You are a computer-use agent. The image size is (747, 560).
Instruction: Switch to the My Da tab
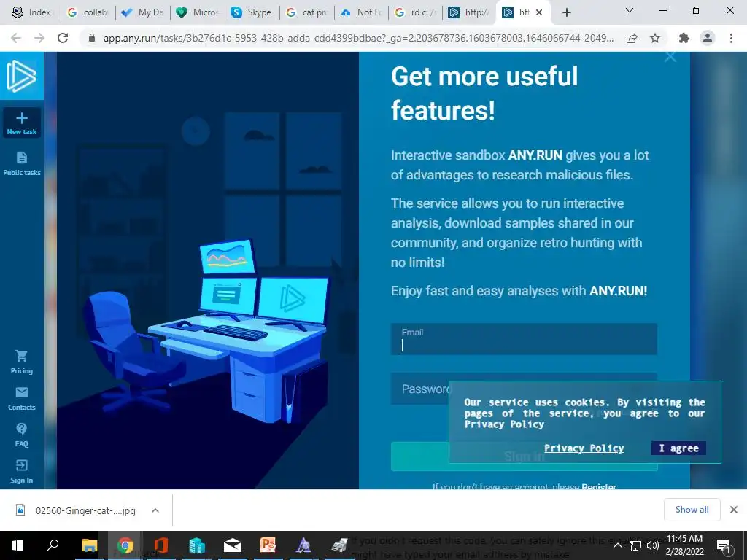[142, 12]
